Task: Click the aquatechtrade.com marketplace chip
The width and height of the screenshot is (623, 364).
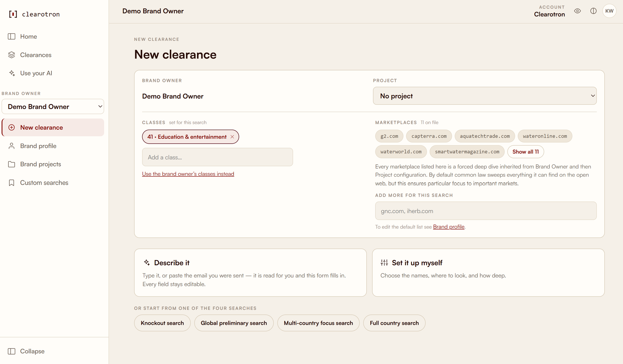Action: pos(485,136)
